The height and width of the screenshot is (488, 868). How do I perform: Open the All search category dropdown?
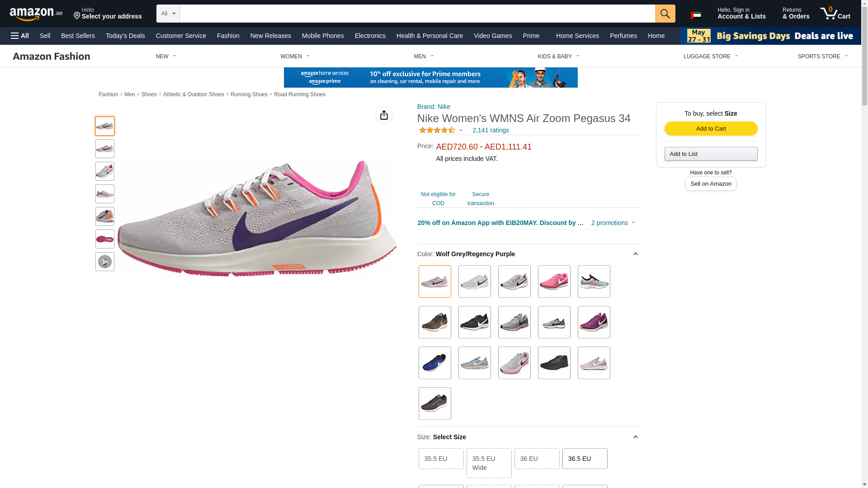168,14
